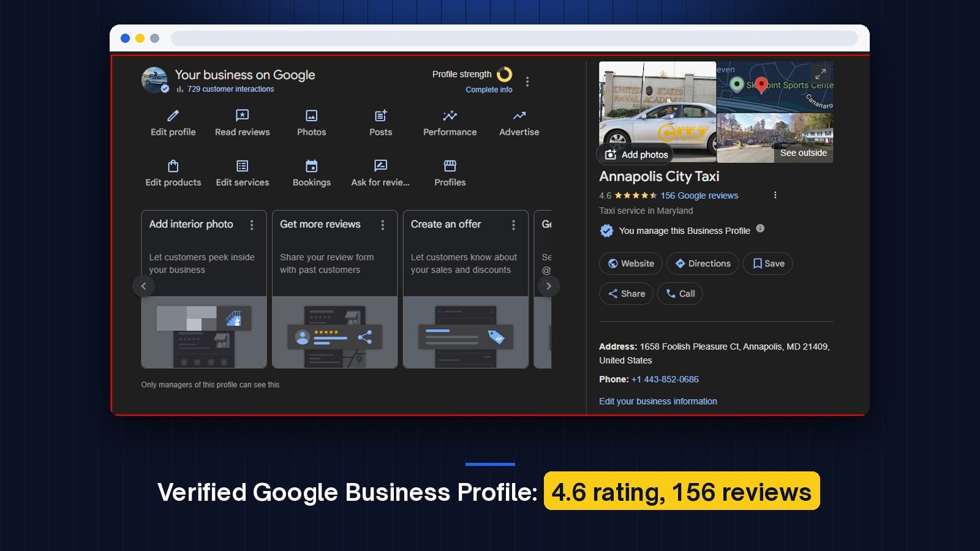Click the Complete info link

click(489, 89)
